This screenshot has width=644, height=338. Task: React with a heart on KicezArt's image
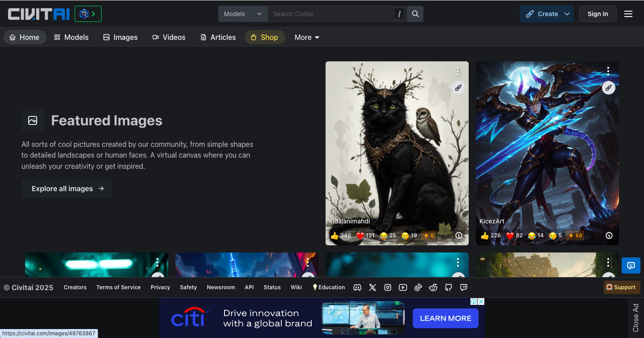(510, 235)
